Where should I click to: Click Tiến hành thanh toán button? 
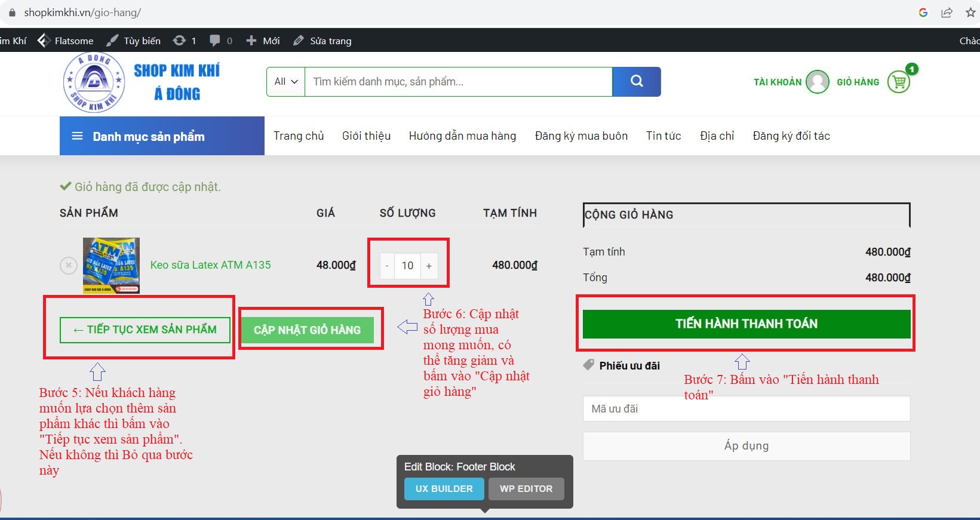(x=746, y=324)
